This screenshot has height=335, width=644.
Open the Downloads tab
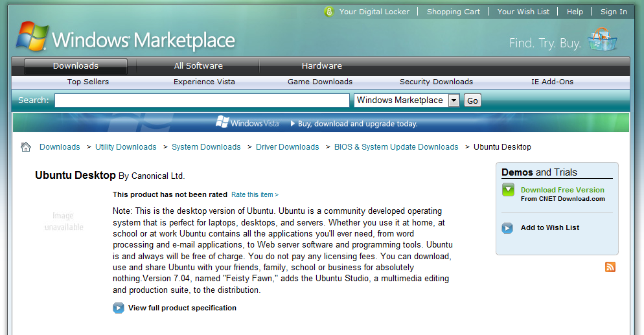coord(76,66)
